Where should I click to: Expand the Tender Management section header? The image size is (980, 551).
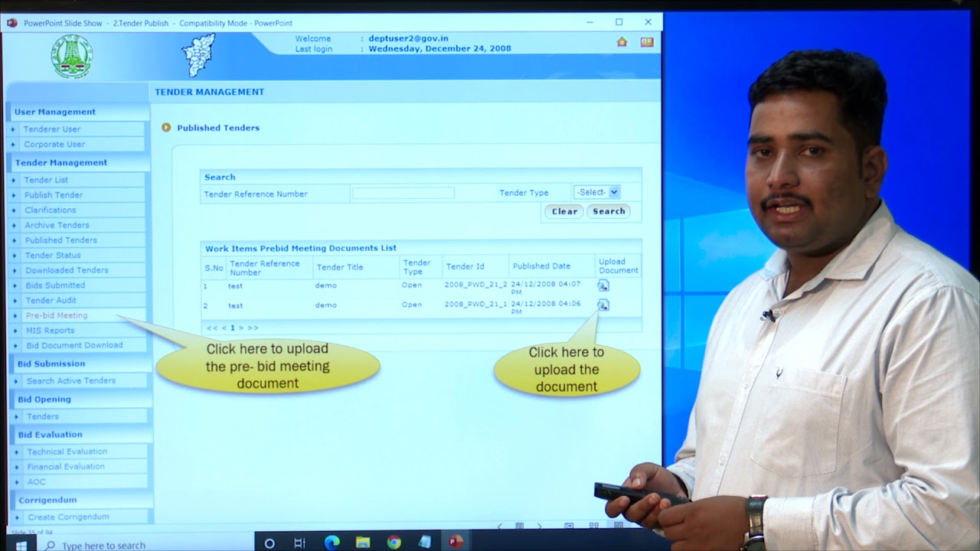[x=79, y=163]
